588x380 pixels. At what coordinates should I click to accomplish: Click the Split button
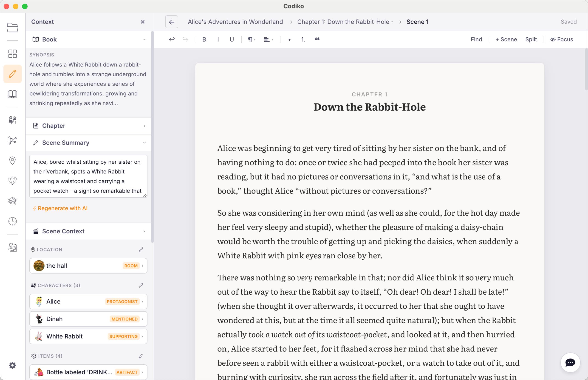click(x=531, y=39)
